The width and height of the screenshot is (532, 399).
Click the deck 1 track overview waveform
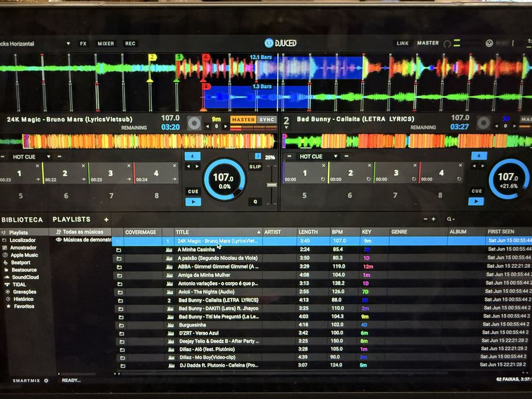point(137,141)
